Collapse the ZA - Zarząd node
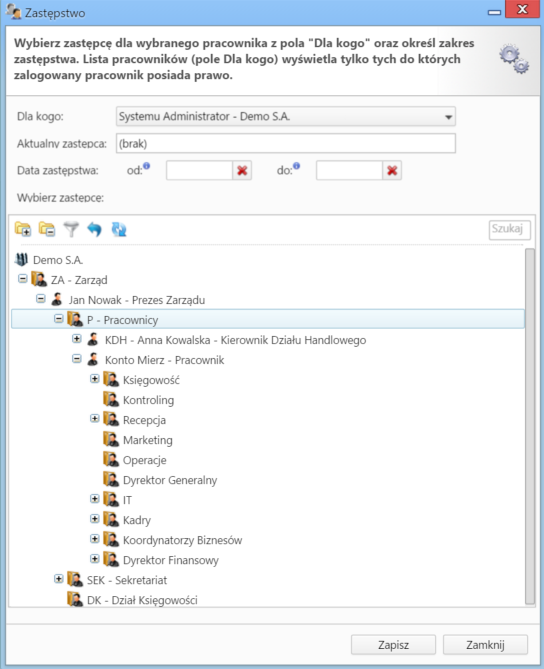This screenshot has height=669, width=544. coord(23,279)
